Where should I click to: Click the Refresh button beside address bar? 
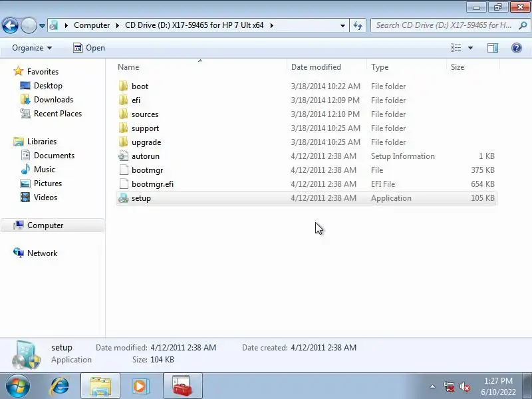tap(358, 25)
